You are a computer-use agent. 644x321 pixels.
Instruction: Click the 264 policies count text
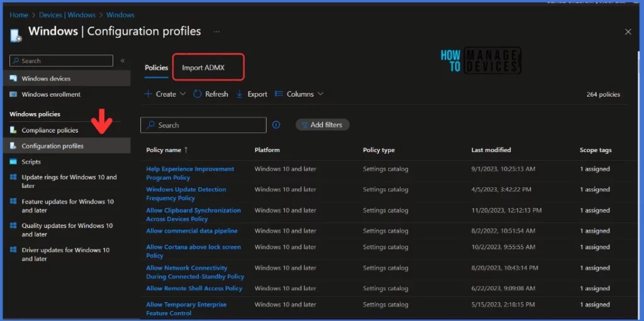[603, 94]
